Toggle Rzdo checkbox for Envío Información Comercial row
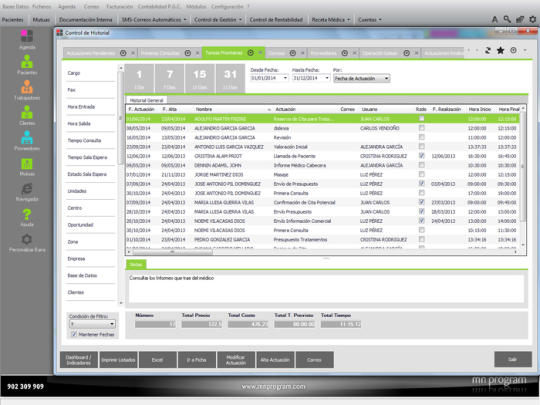The image size is (540, 405). coord(421,221)
